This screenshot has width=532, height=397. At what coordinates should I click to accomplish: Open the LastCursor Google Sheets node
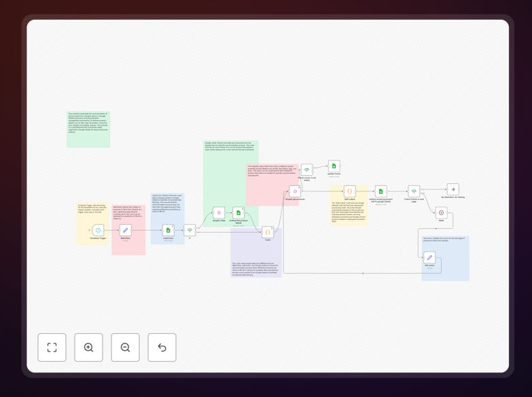(169, 230)
